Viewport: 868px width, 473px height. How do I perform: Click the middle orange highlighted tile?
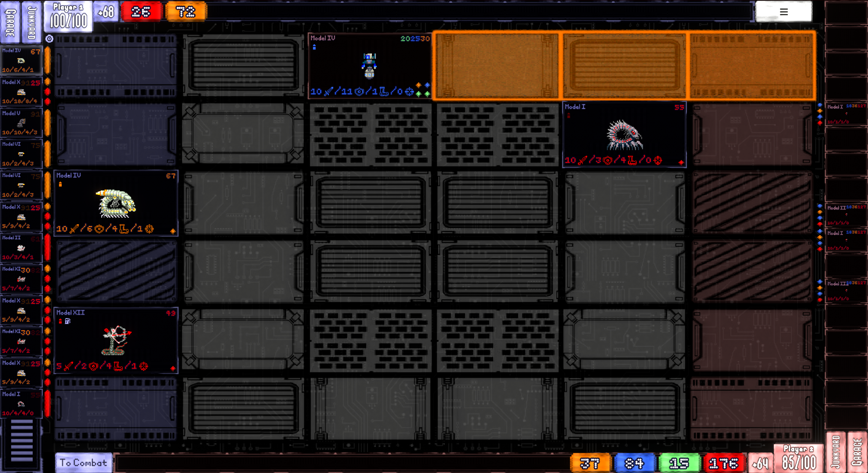624,66
